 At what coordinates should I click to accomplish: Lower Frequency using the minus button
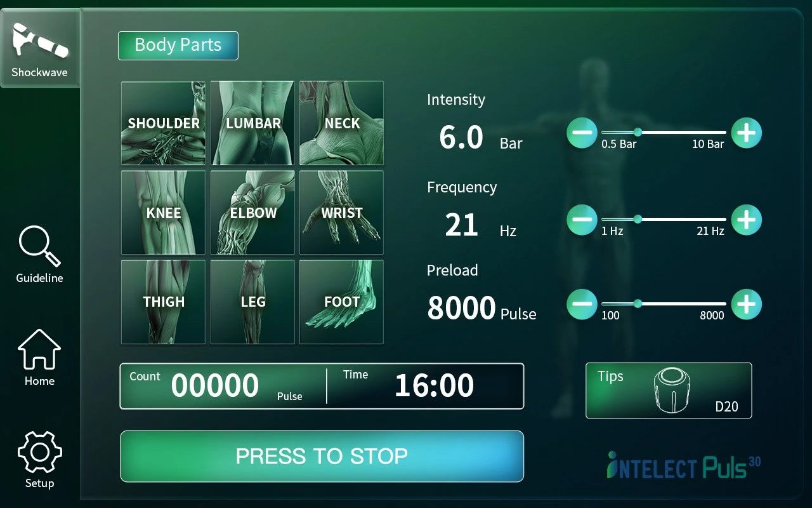[582, 220]
